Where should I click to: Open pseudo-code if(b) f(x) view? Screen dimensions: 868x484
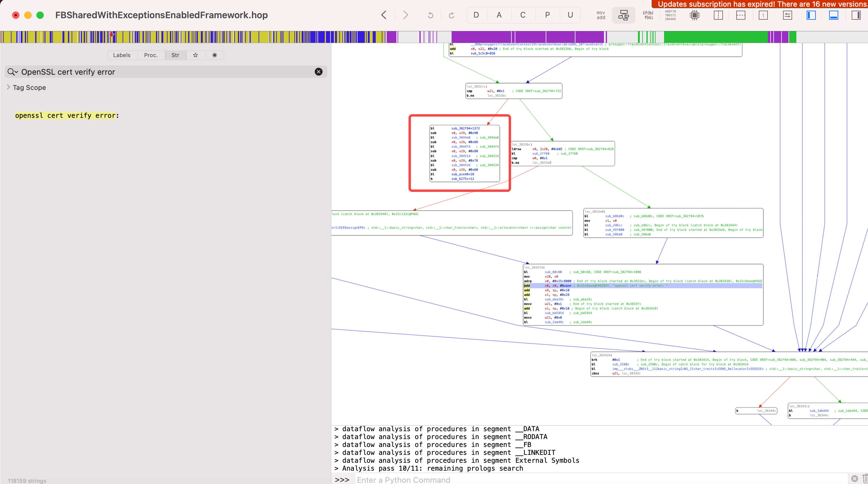[x=648, y=15]
